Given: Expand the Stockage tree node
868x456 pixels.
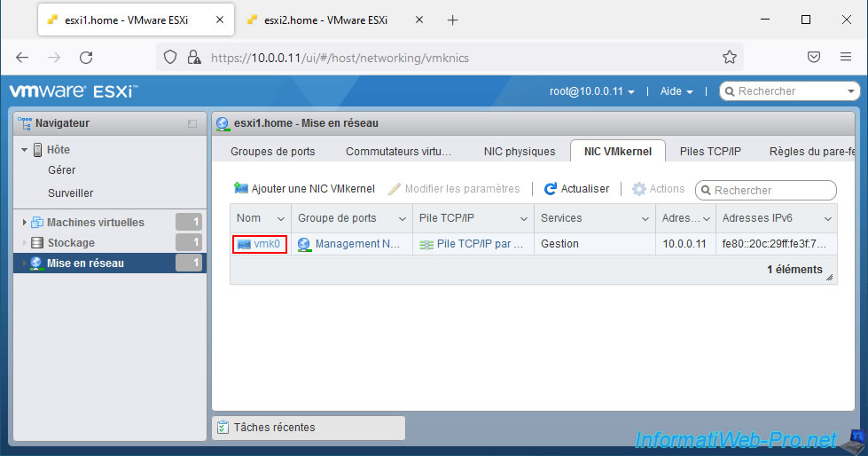Looking at the screenshot, I should pyautogui.click(x=24, y=243).
